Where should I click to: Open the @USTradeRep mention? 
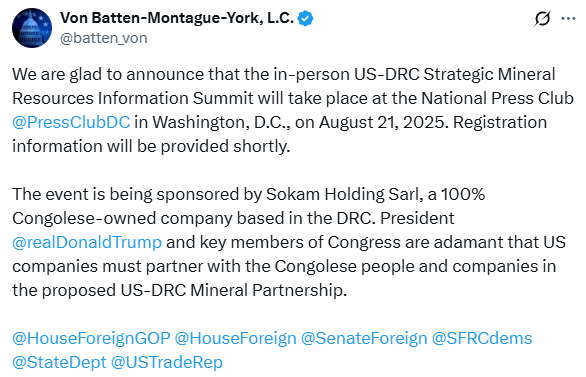[x=167, y=362]
